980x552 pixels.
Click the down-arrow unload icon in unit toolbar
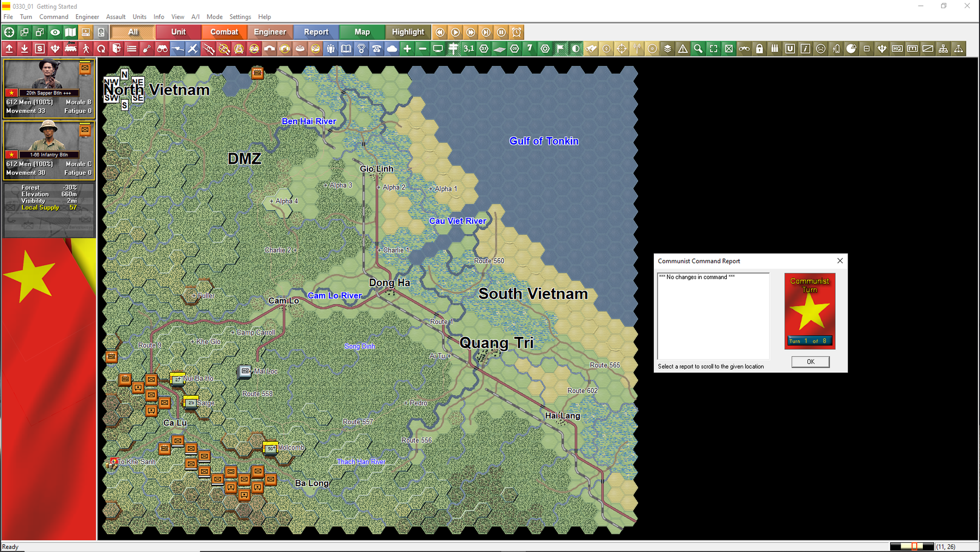(x=24, y=49)
